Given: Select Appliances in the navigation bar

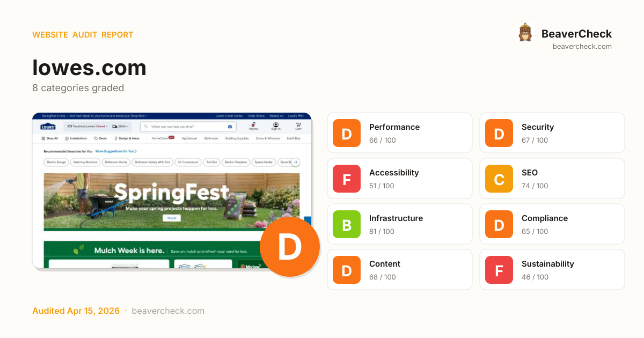Looking at the screenshot, I should pyautogui.click(x=189, y=138).
